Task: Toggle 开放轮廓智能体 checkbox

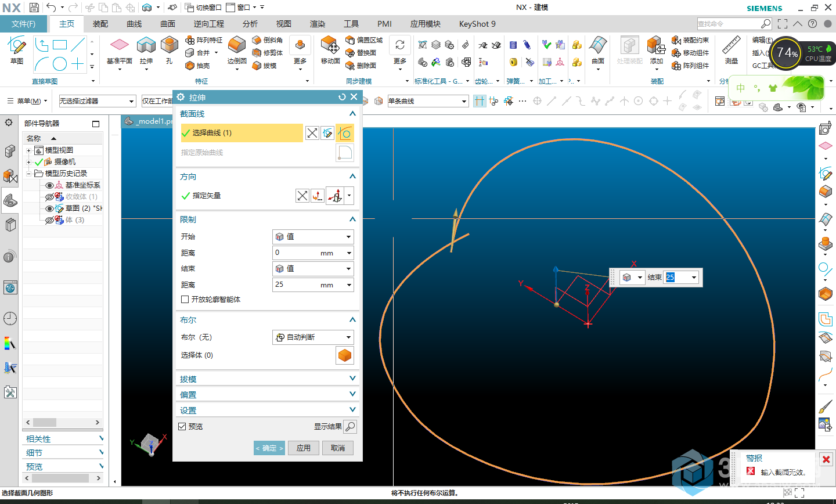Action: [185, 300]
